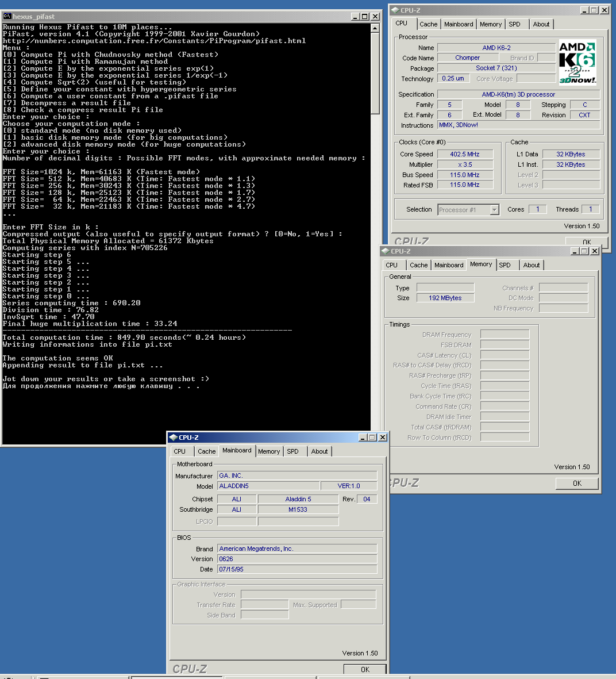Click the M1533 southbridge field

click(x=298, y=509)
